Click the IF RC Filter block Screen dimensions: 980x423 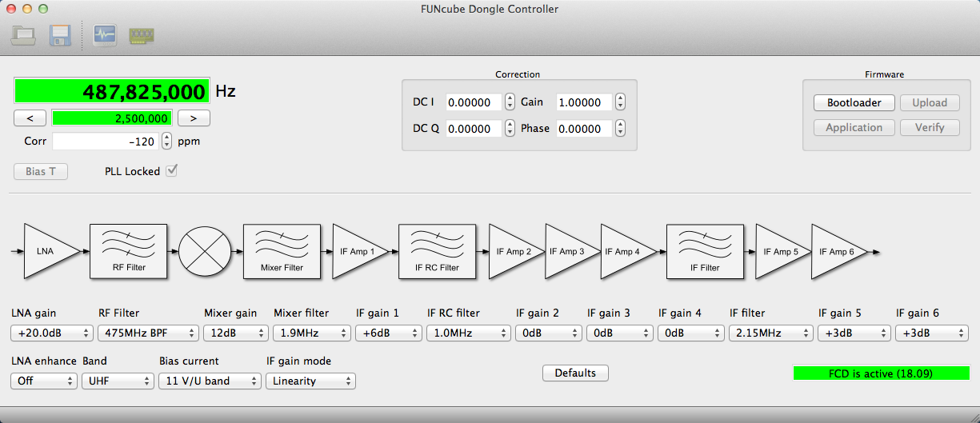pyautogui.click(x=437, y=251)
